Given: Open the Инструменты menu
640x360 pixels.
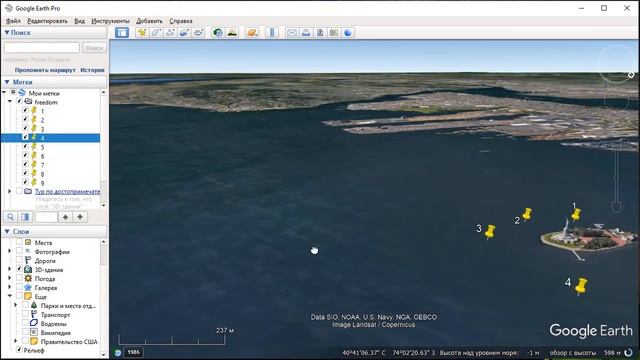Looking at the screenshot, I should 110,21.
